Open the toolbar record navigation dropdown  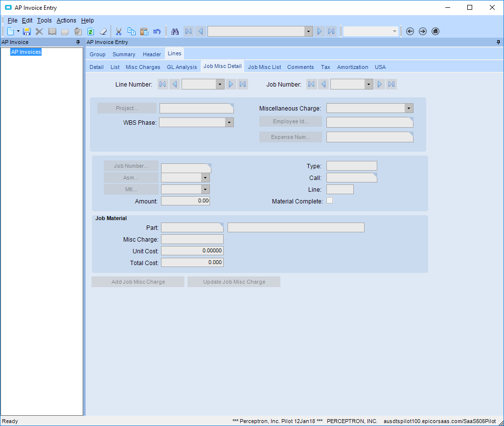point(309,31)
